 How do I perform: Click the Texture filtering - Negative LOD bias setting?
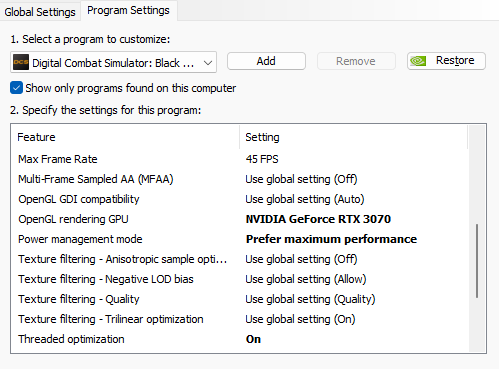(306, 279)
